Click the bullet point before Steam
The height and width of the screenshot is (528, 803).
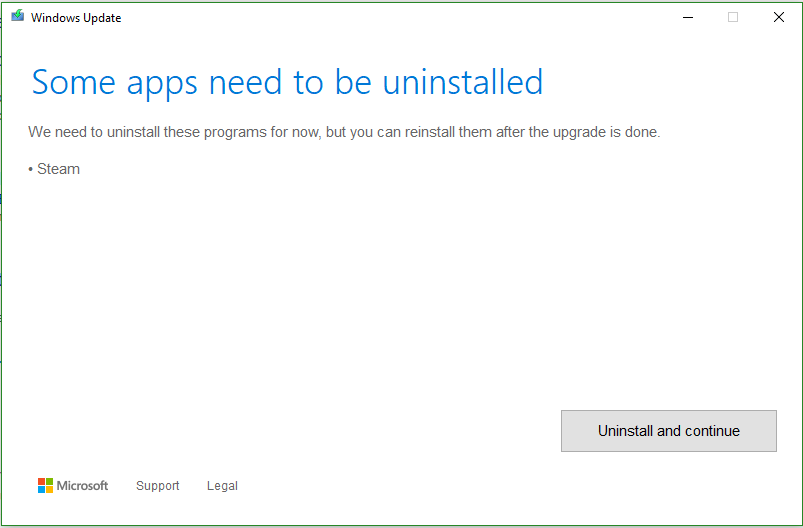31,169
